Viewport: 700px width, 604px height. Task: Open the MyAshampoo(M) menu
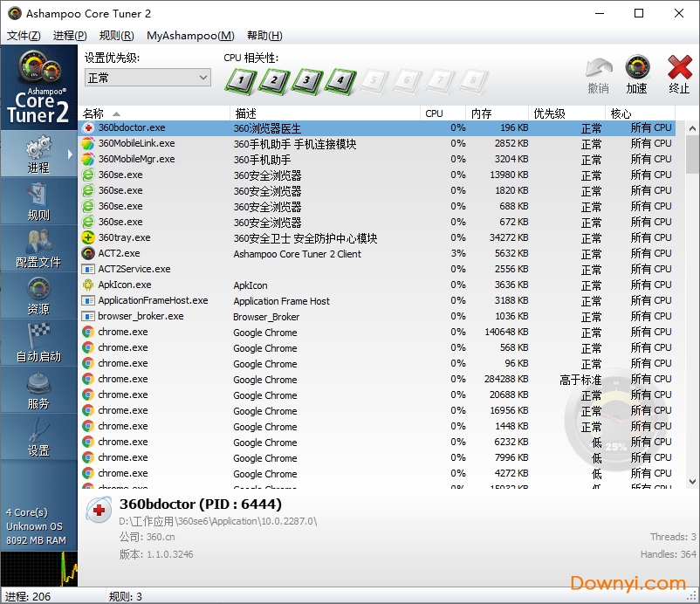click(x=190, y=36)
